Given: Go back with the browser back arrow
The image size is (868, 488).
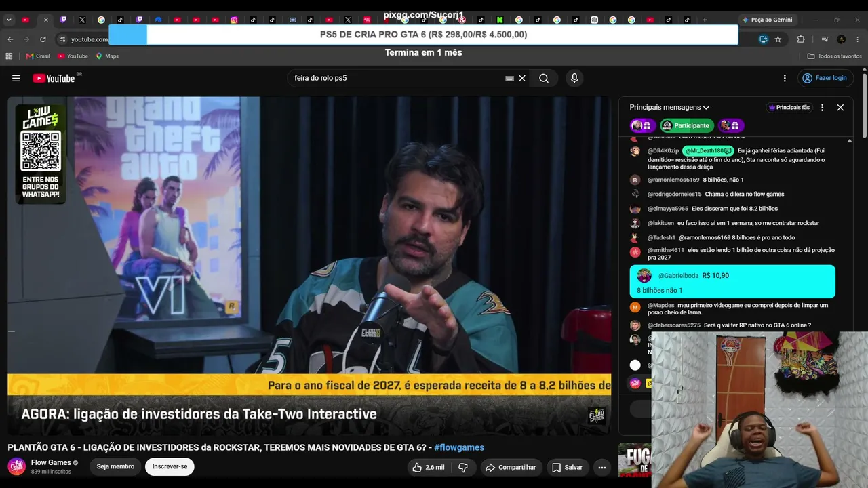Looking at the screenshot, I should tap(10, 39).
